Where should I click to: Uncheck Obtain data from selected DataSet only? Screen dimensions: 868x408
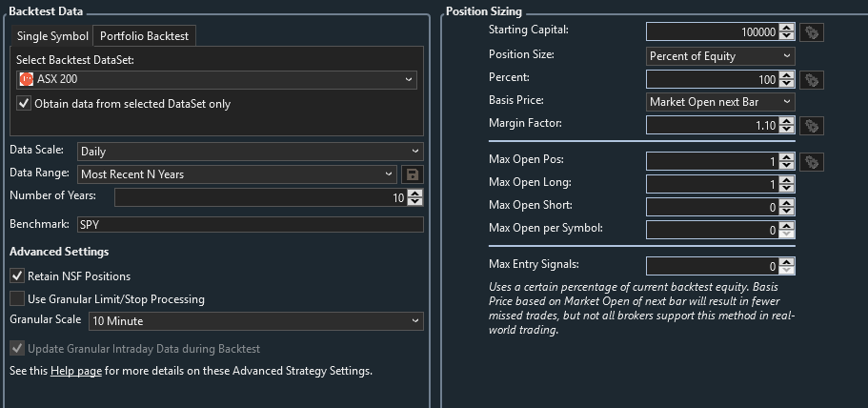tap(24, 104)
